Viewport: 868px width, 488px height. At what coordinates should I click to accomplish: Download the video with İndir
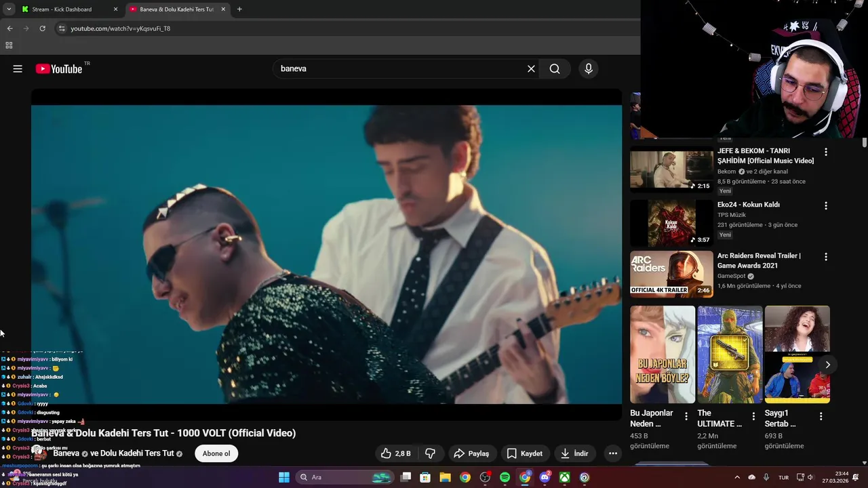574,453
